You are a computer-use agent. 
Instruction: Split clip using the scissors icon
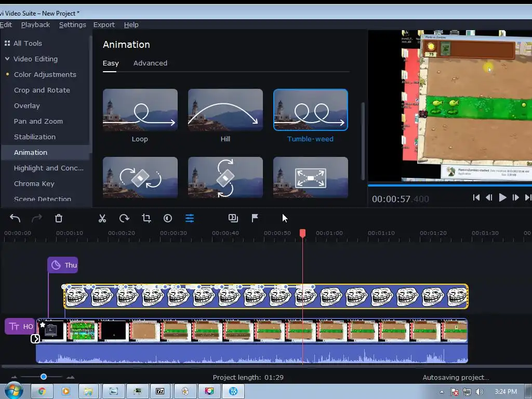[x=102, y=218]
